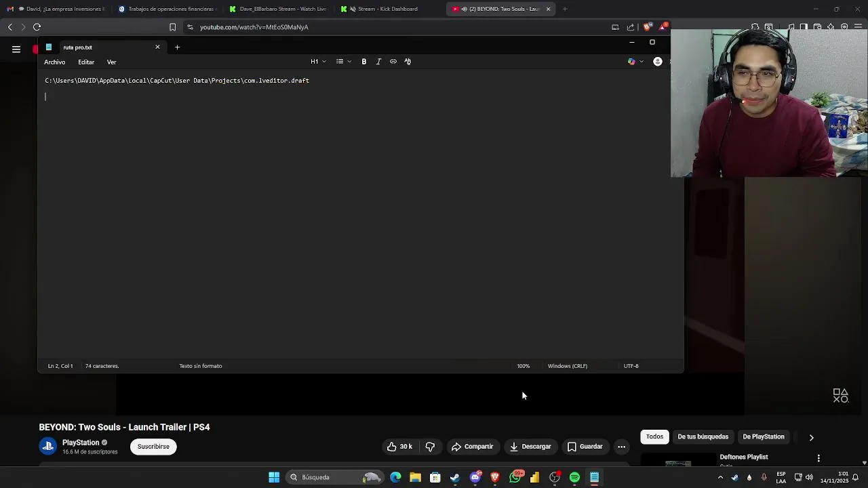The image size is (868, 488).
Task: Clear formatting in Notepad toolbar
Action: point(408,62)
